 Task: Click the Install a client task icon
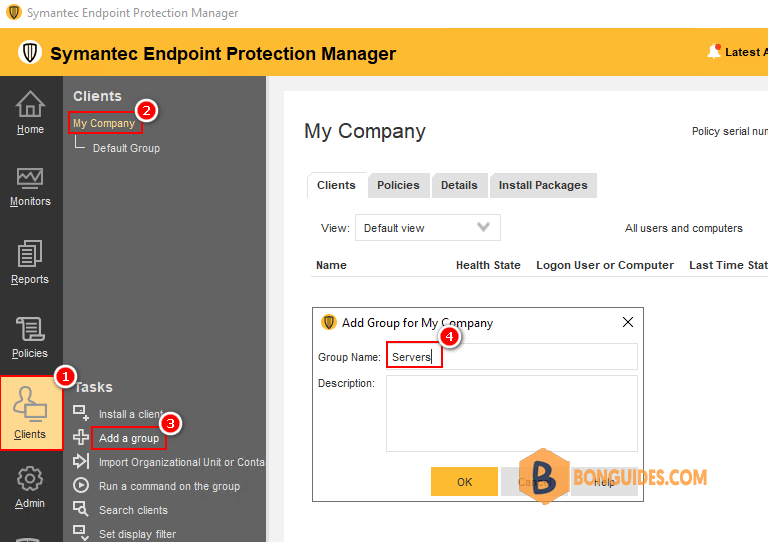coord(81,413)
